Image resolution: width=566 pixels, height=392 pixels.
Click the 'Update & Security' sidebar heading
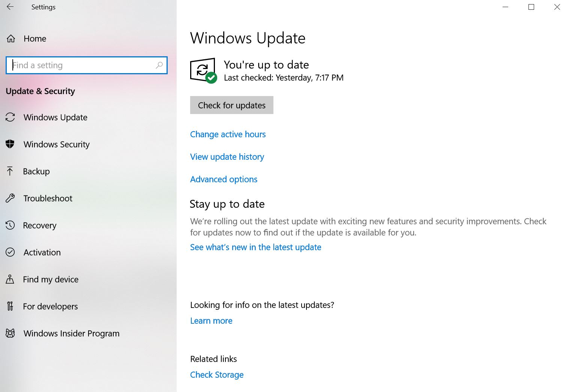[40, 91]
